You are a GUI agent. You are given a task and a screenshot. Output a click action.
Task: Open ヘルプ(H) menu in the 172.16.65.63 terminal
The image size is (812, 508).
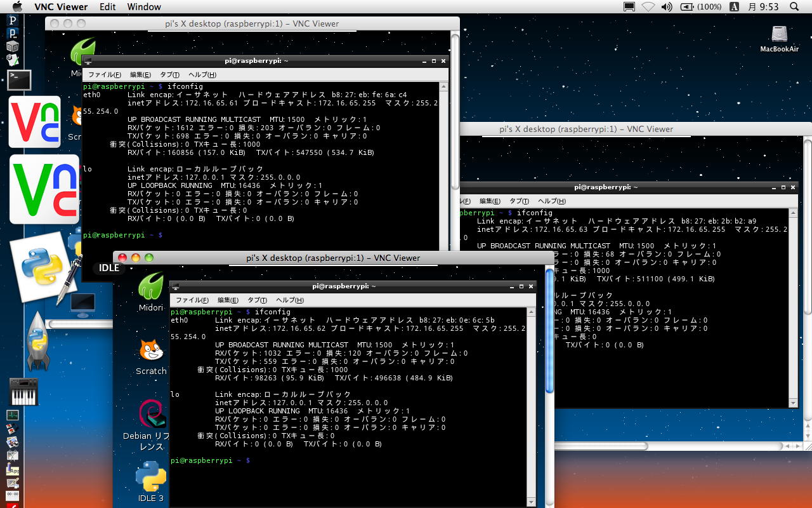click(552, 201)
